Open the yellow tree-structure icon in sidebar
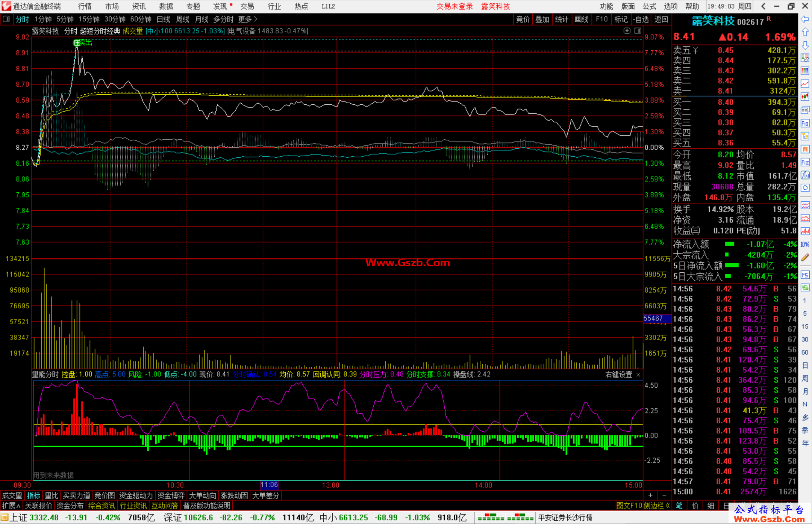This screenshot has width=812, height=524. pyautogui.click(x=805, y=136)
